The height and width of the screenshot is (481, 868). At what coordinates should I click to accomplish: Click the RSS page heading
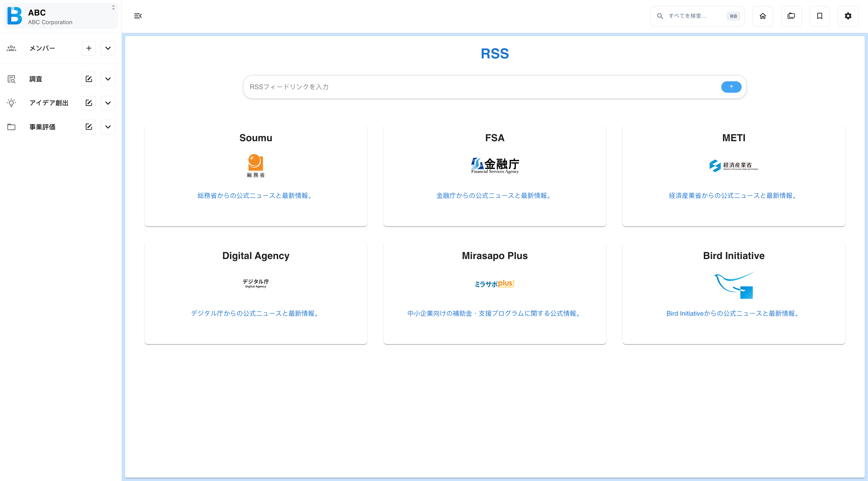coord(495,54)
